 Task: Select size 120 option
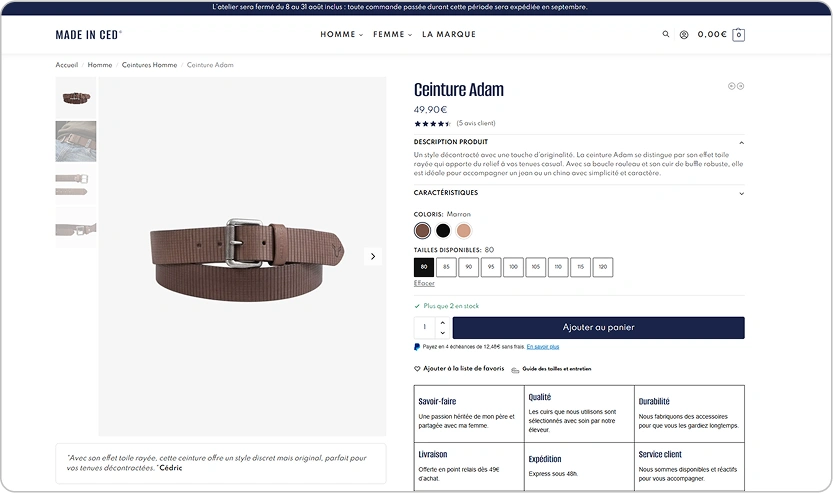(603, 267)
